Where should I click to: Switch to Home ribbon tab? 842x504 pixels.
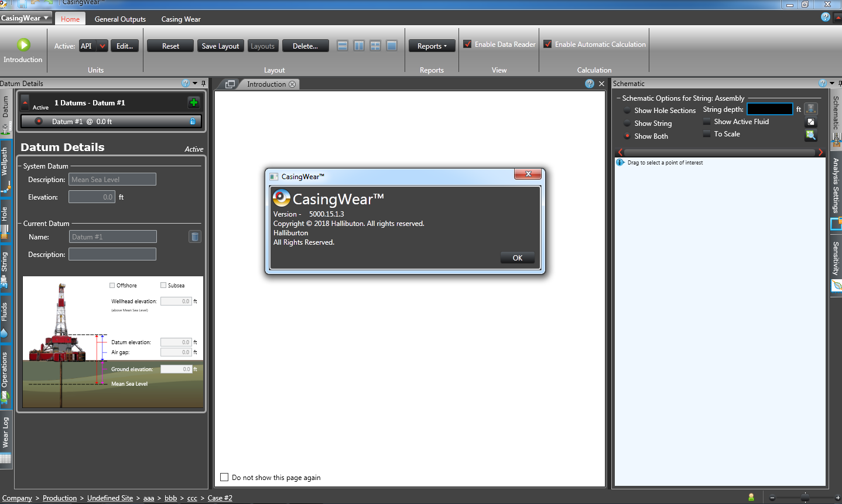(70, 19)
